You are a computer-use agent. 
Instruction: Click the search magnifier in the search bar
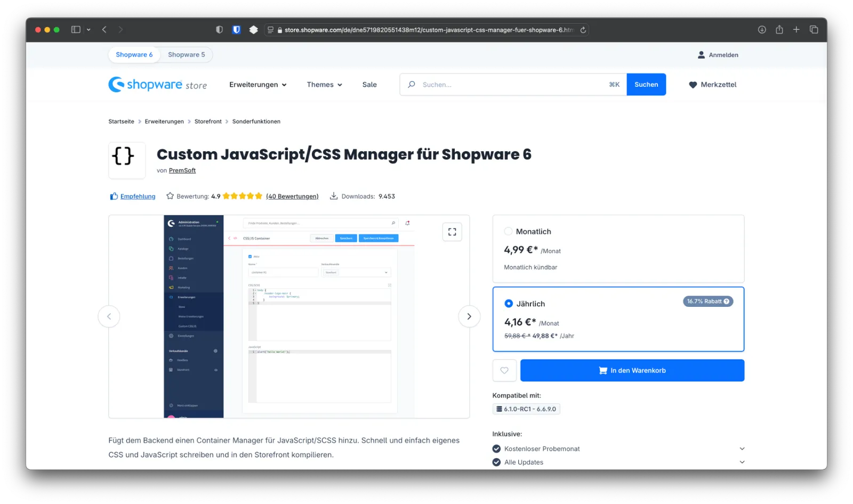(411, 84)
